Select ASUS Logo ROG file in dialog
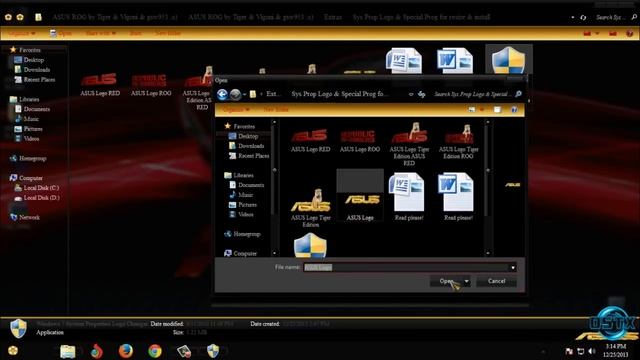This screenshot has width=640, height=360. 360,141
